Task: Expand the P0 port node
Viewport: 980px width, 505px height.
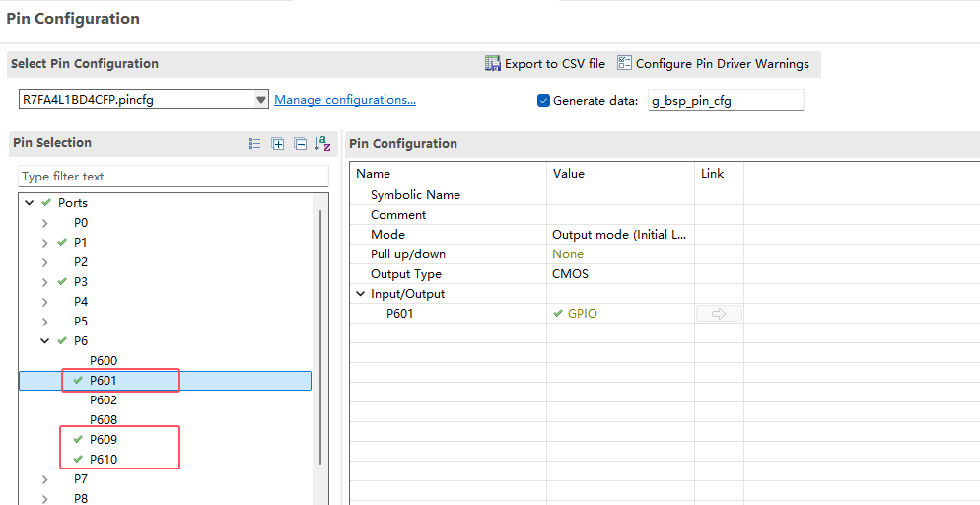Action: pyautogui.click(x=44, y=223)
